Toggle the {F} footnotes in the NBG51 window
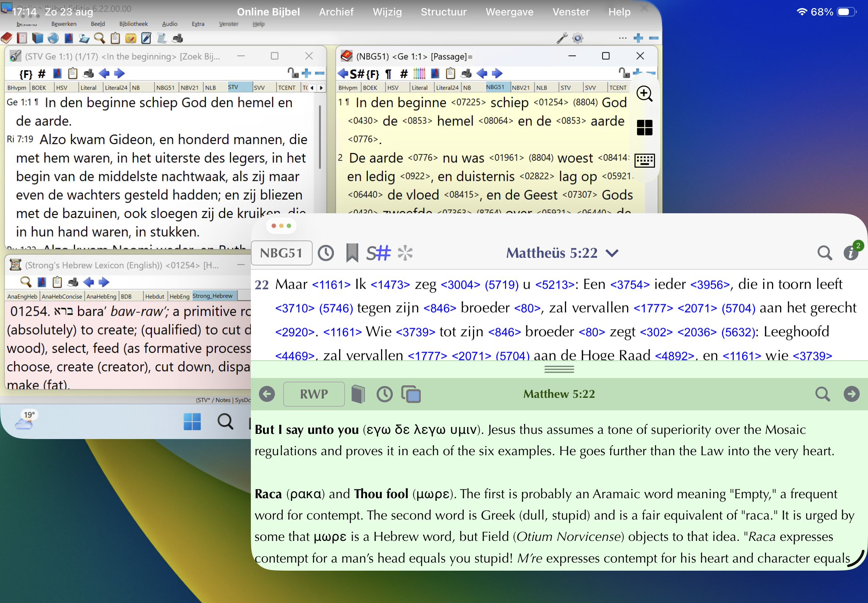This screenshot has width=868, height=603. pyautogui.click(x=373, y=74)
